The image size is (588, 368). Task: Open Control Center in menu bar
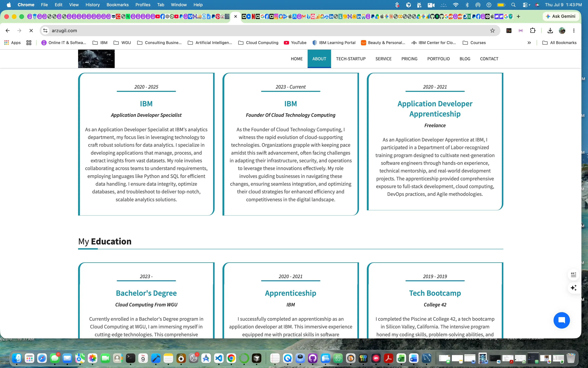click(x=525, y=5)
